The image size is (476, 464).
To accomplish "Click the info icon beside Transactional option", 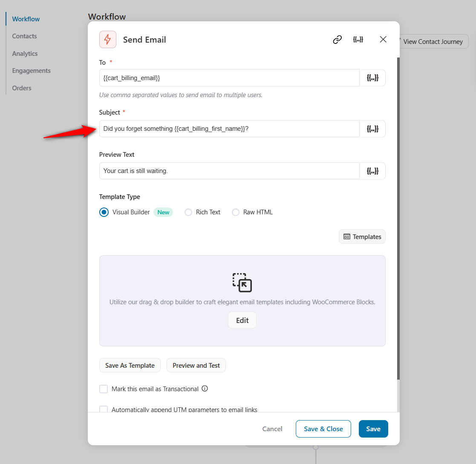I will [205, 389].
